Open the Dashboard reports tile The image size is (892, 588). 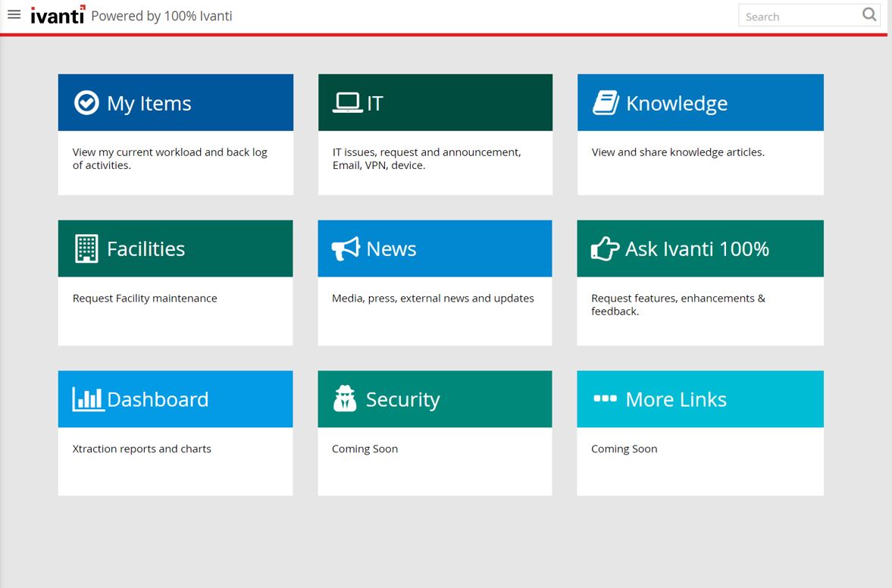pos(175,432)
